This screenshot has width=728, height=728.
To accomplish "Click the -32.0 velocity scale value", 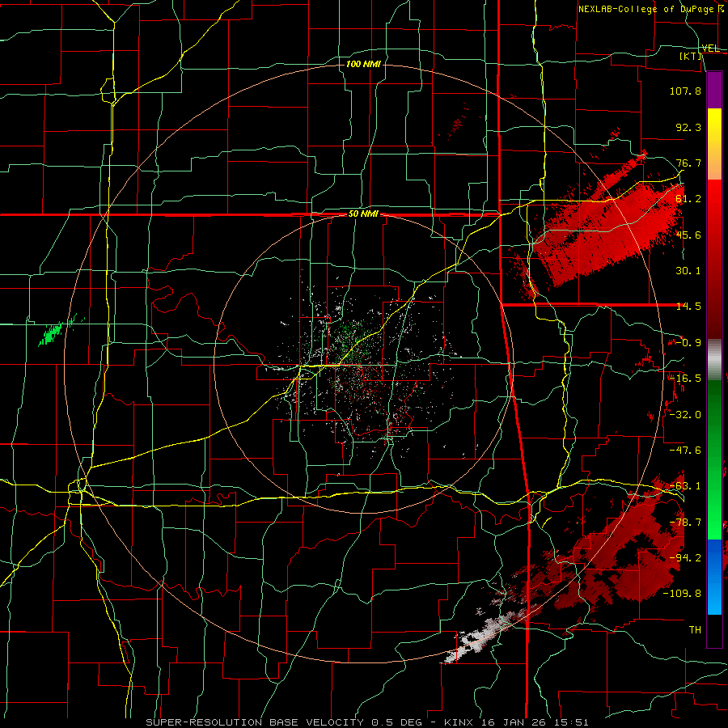I will pos(685,414).
